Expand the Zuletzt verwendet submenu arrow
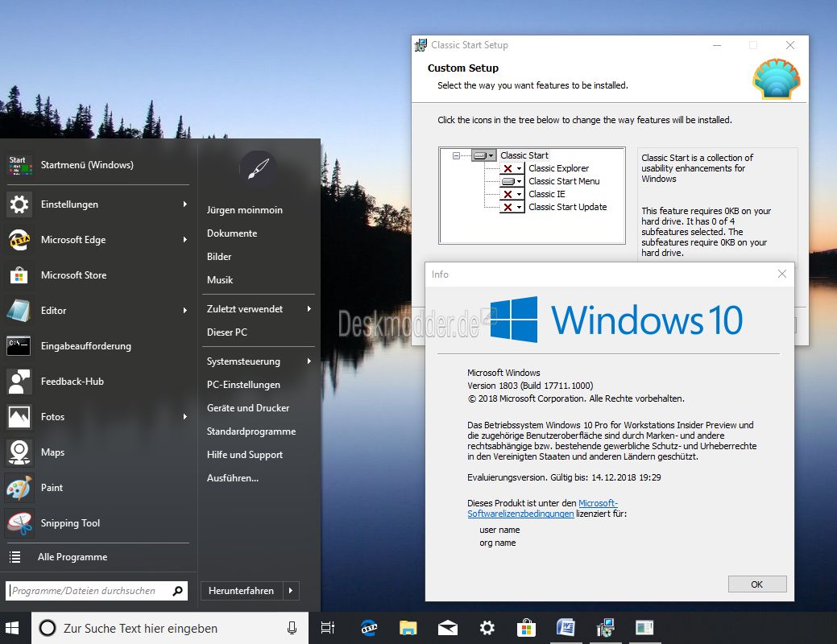 click(309, 309)
